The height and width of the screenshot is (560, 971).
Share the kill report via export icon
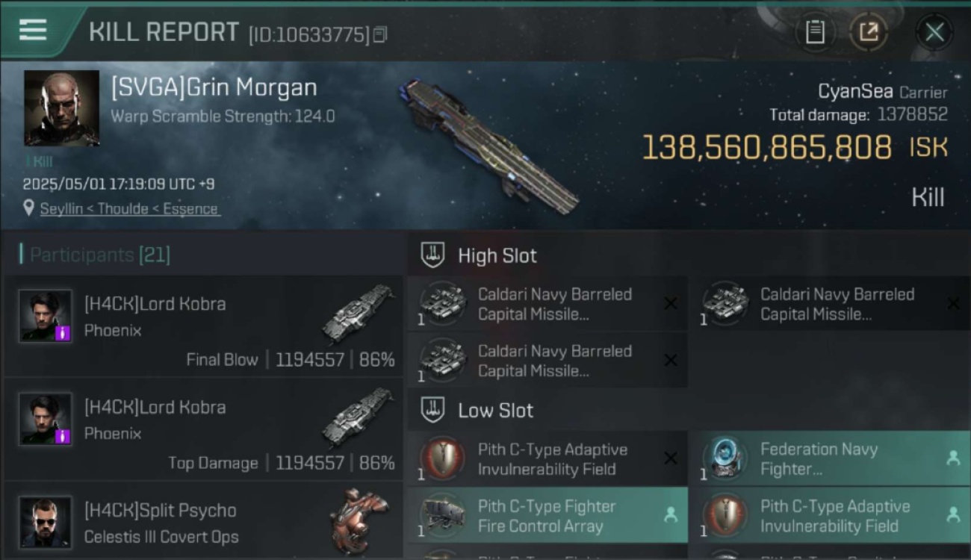click(869, 32)
